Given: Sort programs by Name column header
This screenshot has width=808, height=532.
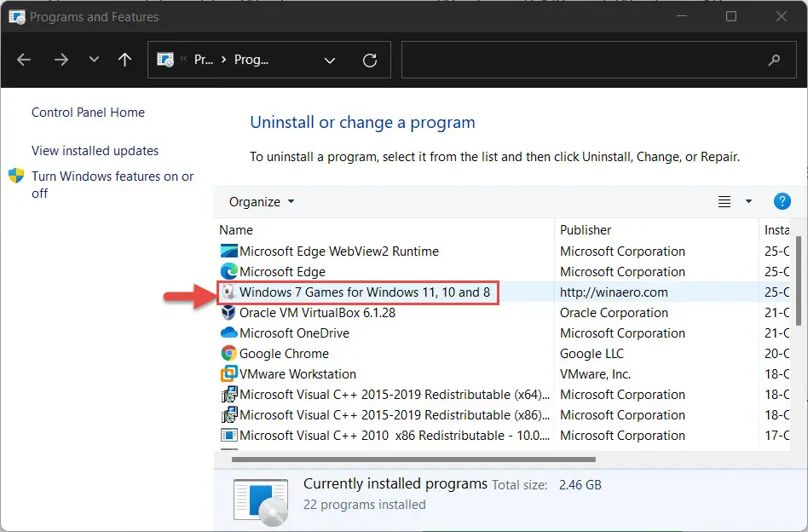Looking at the screenshot, I should tap(236, 230).
